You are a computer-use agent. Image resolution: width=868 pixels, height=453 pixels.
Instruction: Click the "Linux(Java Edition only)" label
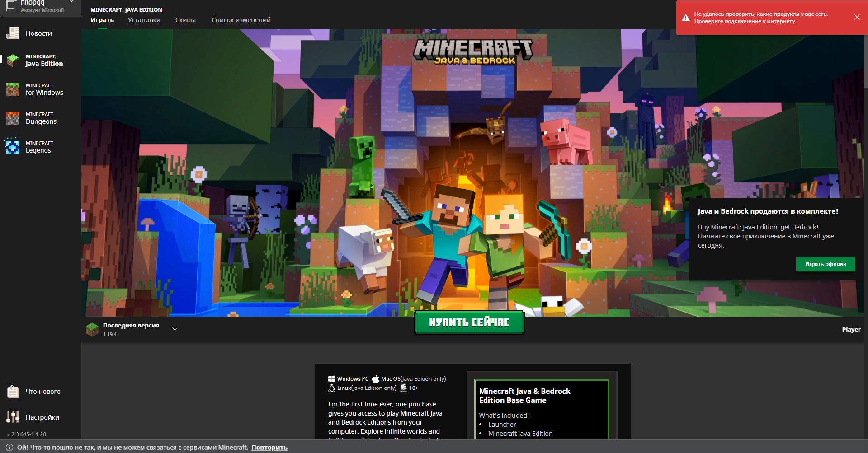click(x=367, y=388)
